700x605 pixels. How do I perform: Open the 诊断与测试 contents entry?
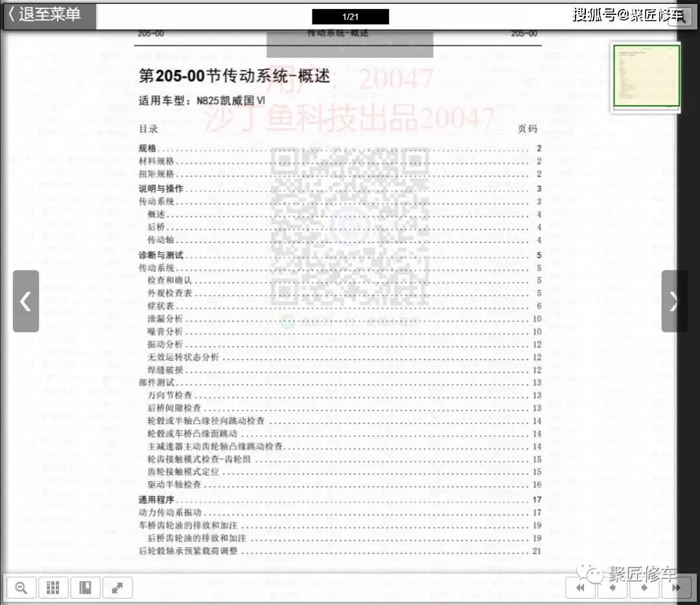tap(340, 255)
